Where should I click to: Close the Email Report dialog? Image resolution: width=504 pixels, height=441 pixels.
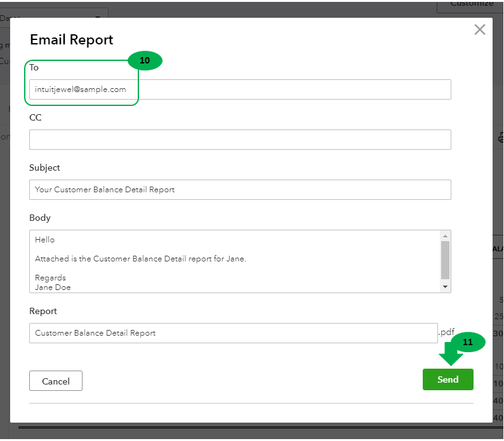coord(480,30)
